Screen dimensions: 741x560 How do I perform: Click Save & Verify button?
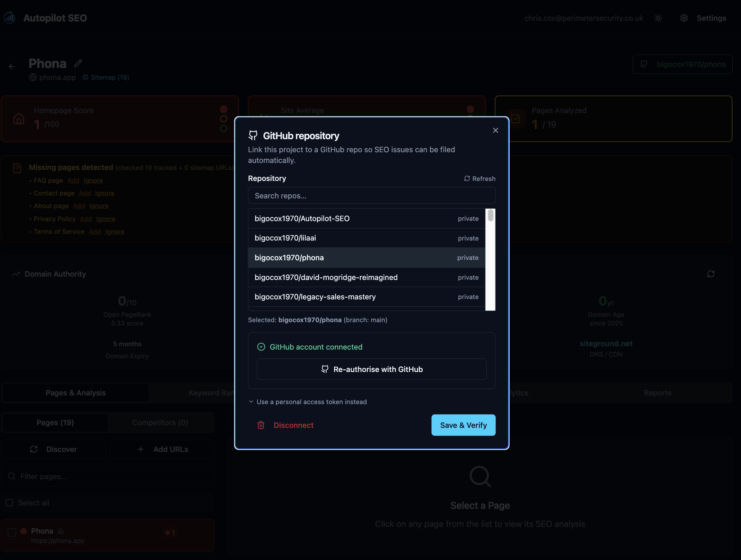(463, 425)
